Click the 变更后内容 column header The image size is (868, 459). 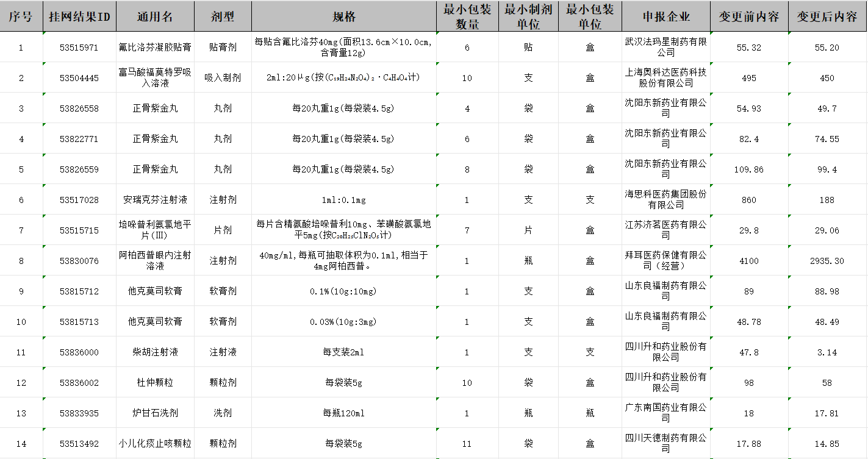(827, 16)
